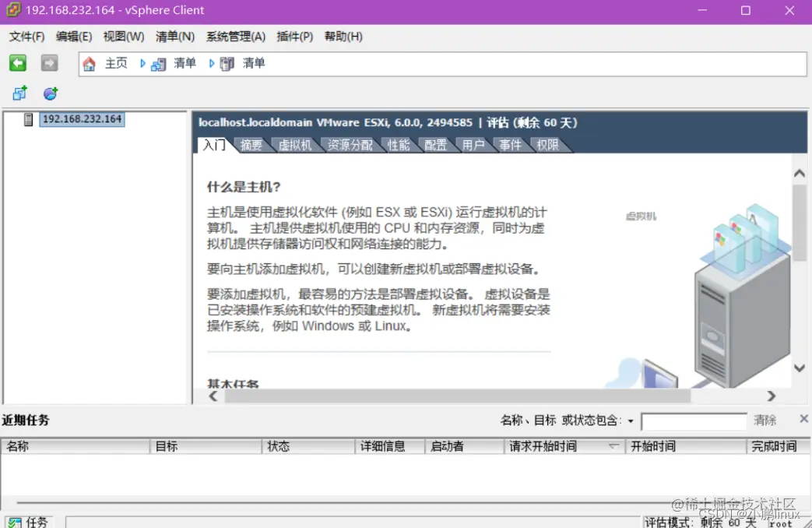Viewport: 812px width, 528px height.
Task: Open the 帮助(H) menu
Action: tap(343, 37)
